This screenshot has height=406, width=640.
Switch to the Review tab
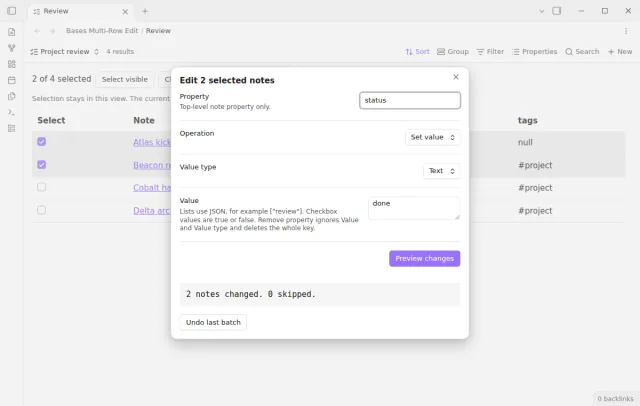coord(78,11)
